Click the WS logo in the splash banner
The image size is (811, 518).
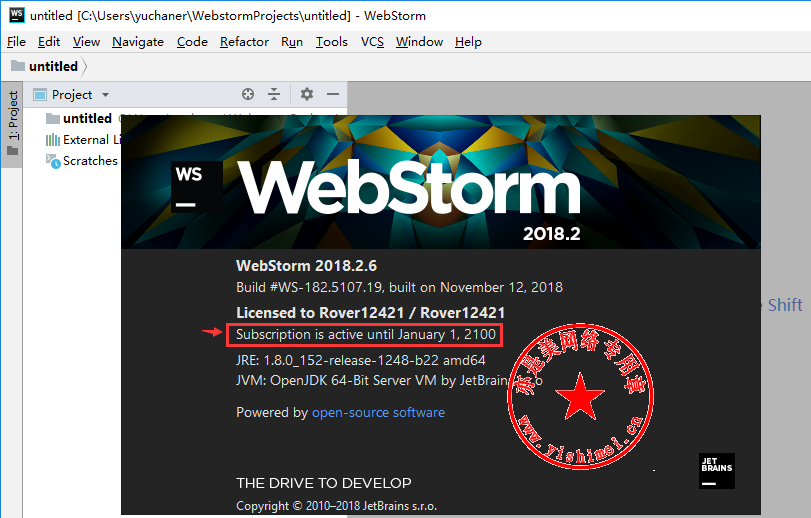point(197,187)
